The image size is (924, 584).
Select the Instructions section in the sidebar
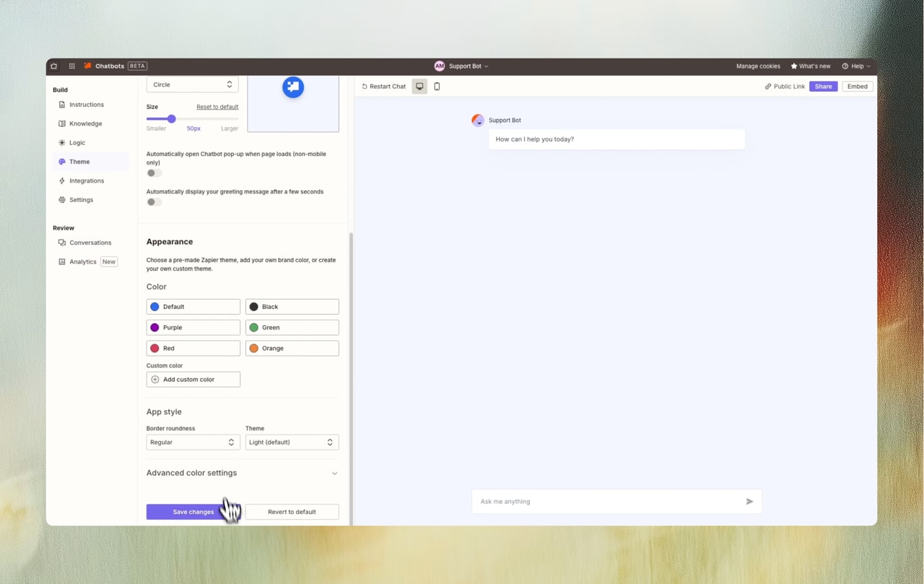[87, 104]
